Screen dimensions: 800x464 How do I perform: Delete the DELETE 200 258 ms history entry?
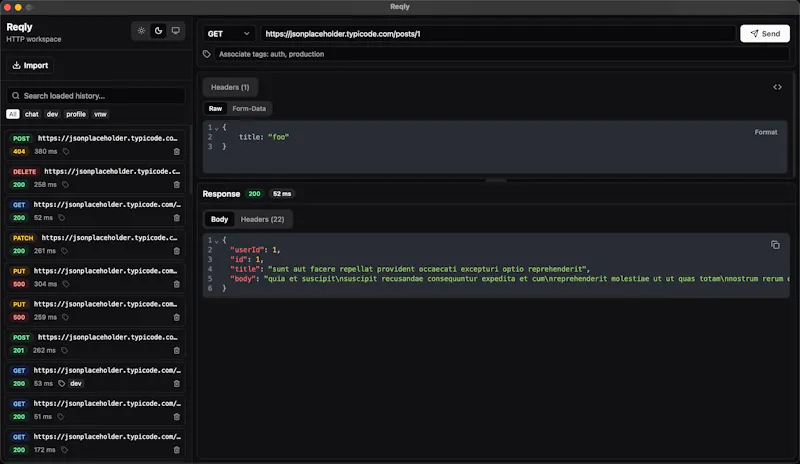[x=177, y=185]
